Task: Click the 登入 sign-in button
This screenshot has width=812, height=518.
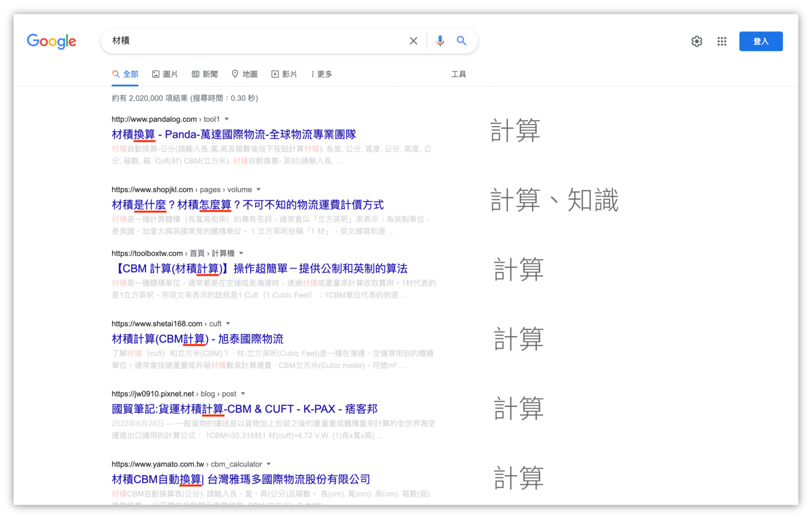Action: 761,41
